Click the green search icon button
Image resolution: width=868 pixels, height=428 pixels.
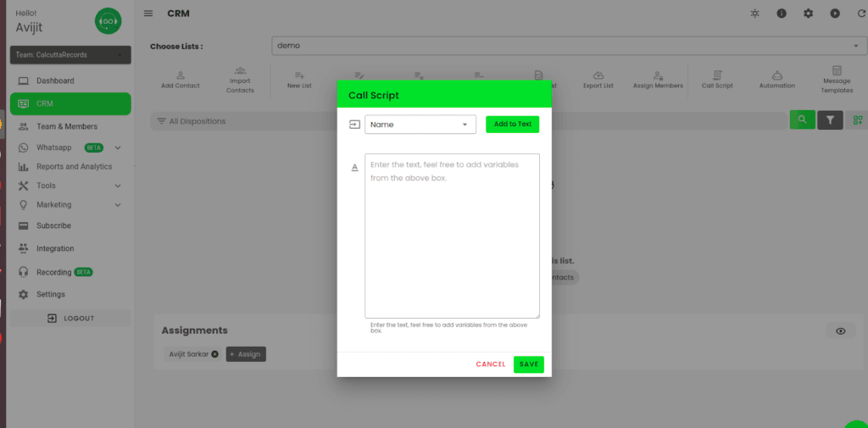click(x=801, y=120)
